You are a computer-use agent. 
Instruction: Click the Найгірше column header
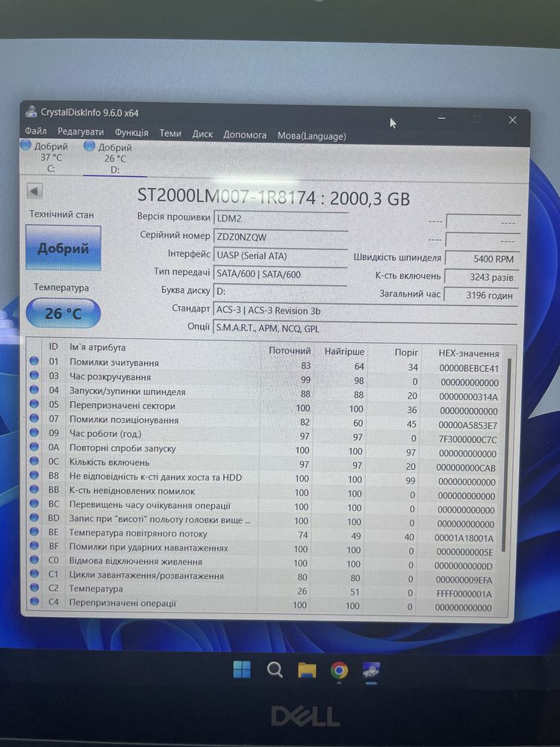tap(344, 352)
